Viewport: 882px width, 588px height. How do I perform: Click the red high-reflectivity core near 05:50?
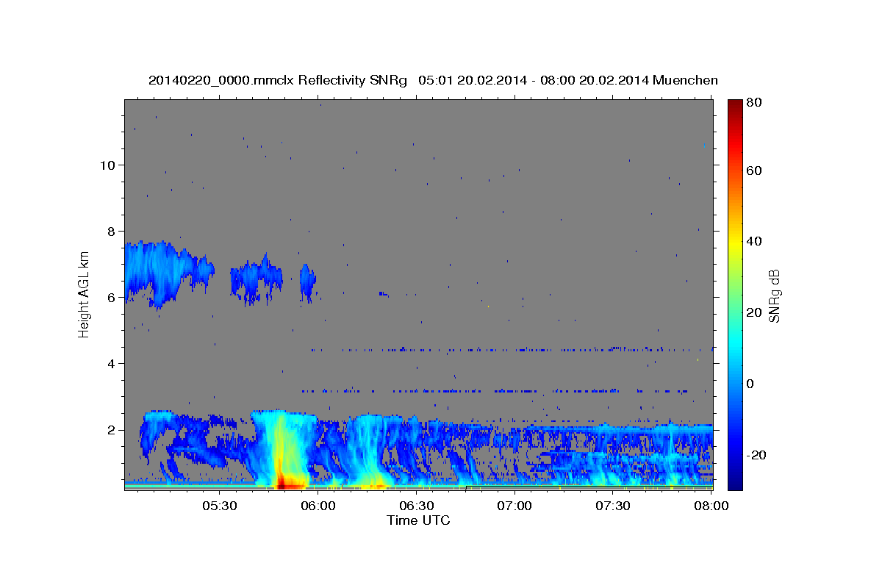coord(283,482)
